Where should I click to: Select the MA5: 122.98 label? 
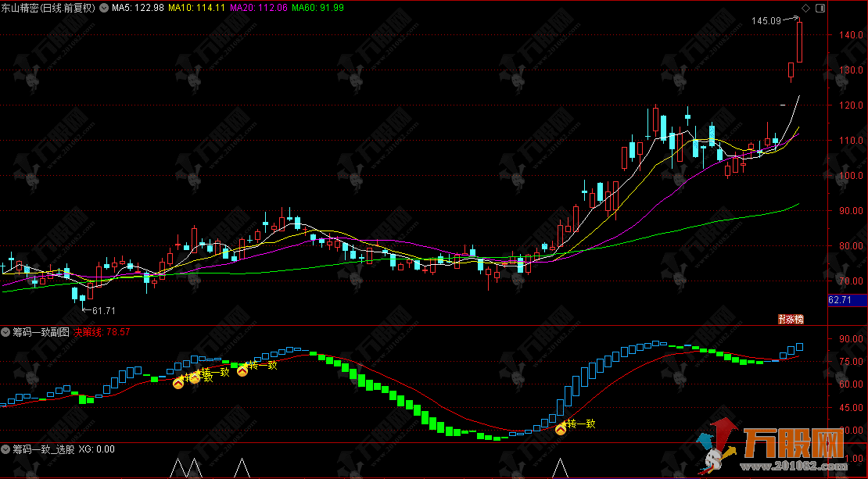(138, 8)
